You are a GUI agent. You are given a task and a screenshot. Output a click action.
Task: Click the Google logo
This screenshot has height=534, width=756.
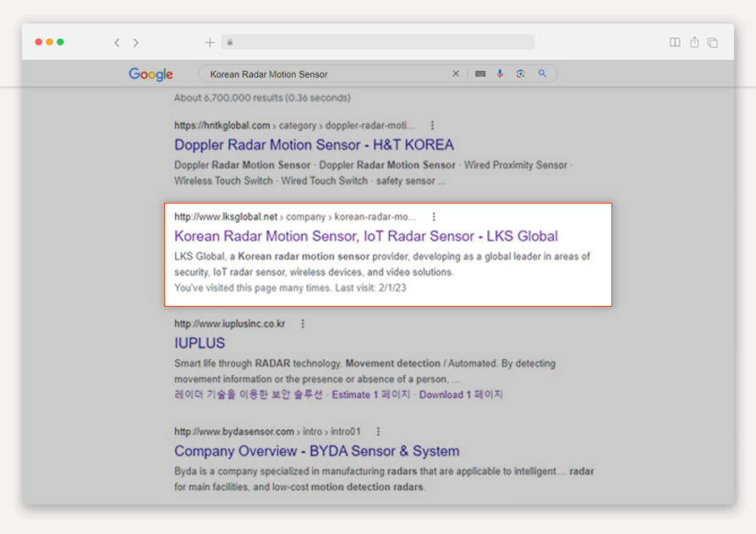tap(151, 74)
